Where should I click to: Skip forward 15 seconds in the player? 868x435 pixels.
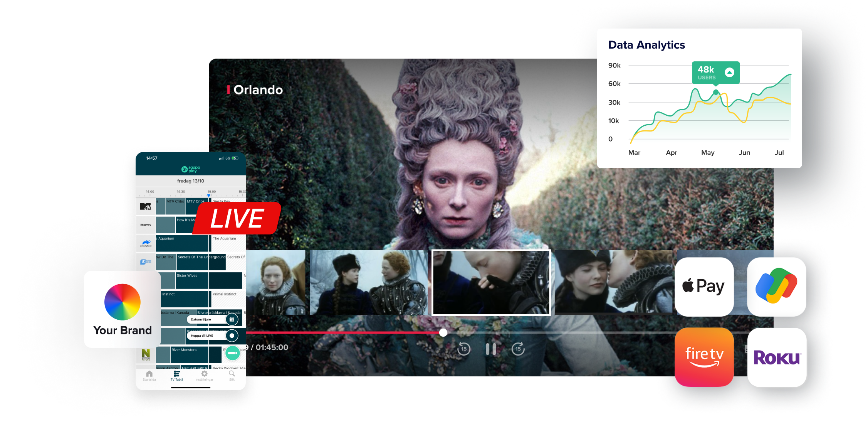pyautogui.click(x=518, y=349)
